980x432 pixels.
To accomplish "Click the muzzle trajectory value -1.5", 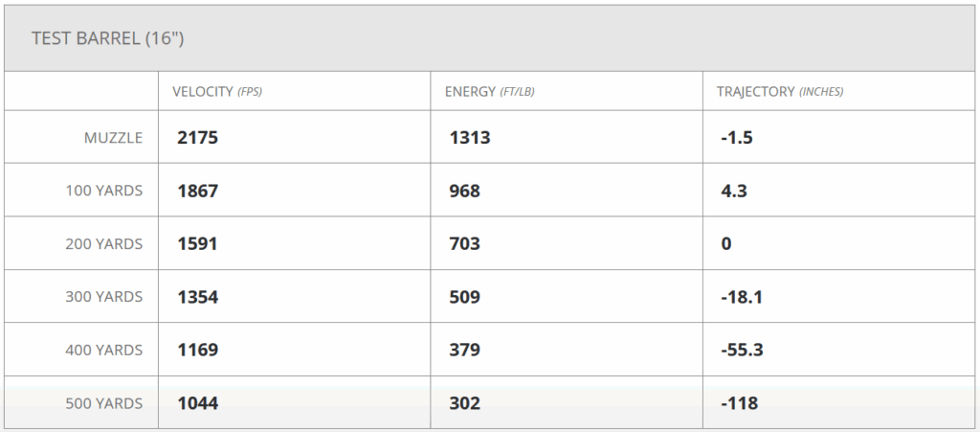I will (737, 138).
